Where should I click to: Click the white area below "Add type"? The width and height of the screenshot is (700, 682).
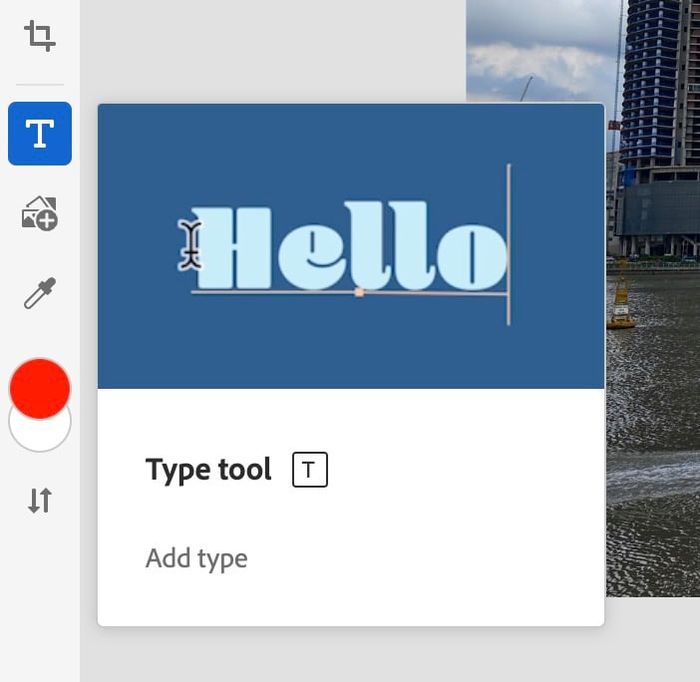[x=350, y=598]
